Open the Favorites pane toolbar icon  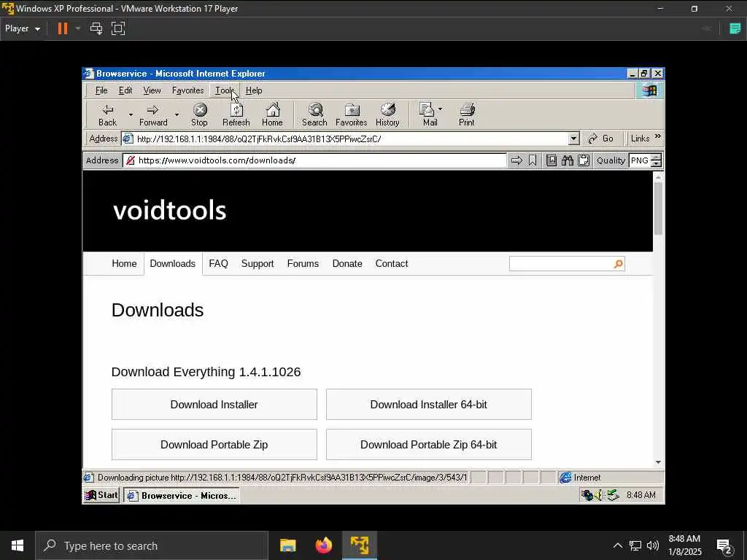(x=352, y=114)
